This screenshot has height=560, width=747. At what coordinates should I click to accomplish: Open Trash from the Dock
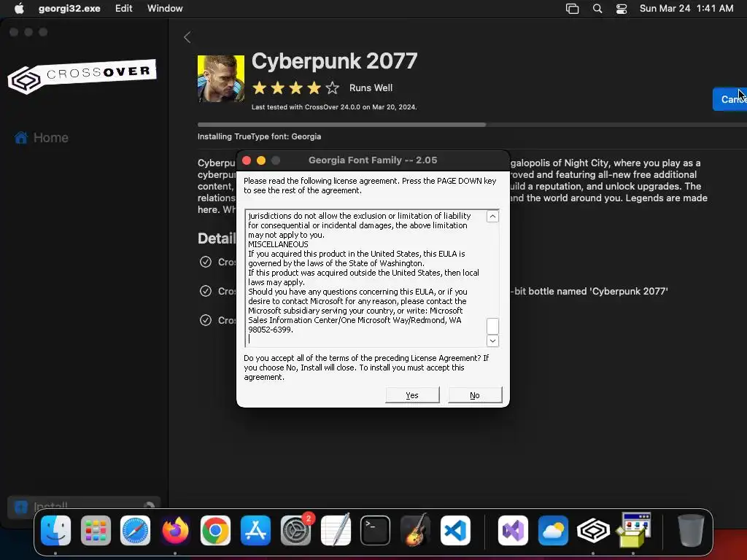(691, 531)
